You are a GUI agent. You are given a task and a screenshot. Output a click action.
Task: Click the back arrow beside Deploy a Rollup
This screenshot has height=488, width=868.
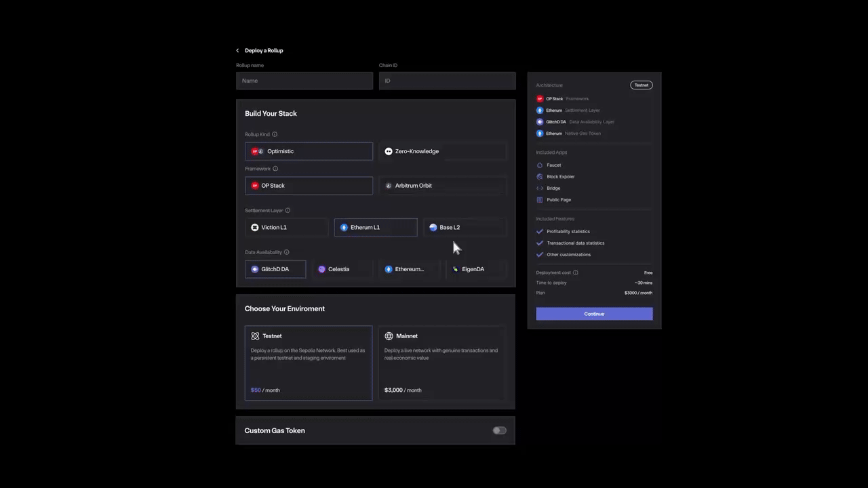(238, 51)
